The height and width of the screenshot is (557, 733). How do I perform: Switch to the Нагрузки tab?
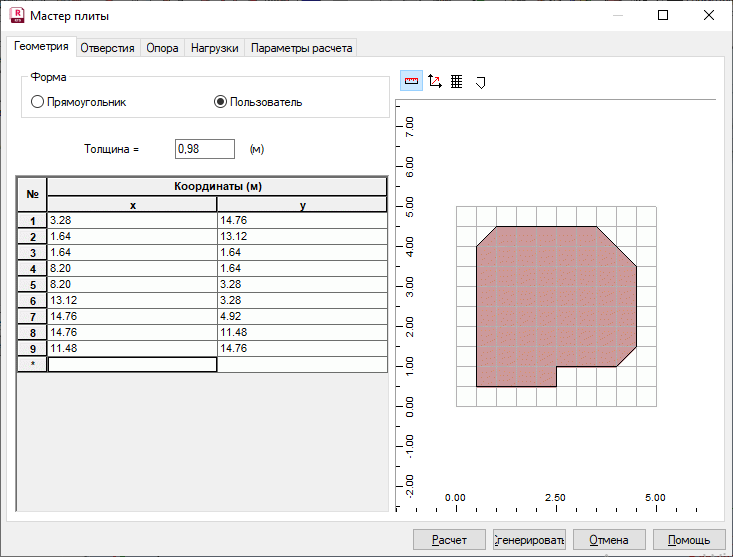coord(215,48)
